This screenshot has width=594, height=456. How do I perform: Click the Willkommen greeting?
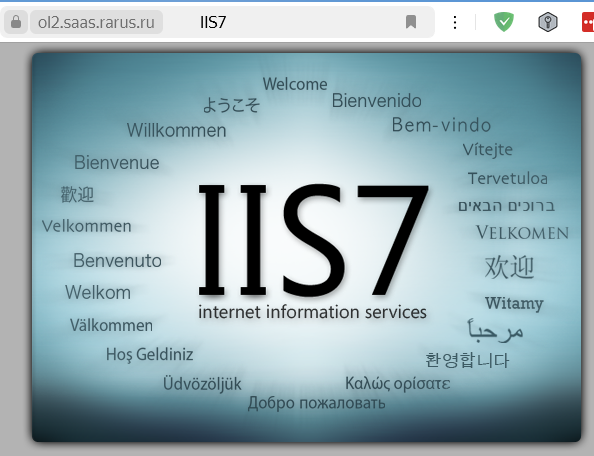point(177,130)
